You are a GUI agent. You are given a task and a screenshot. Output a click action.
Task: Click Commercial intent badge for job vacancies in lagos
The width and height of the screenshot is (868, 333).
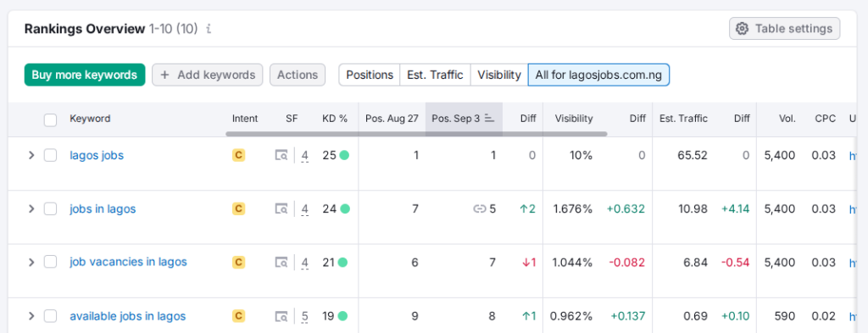coord(238,262)
